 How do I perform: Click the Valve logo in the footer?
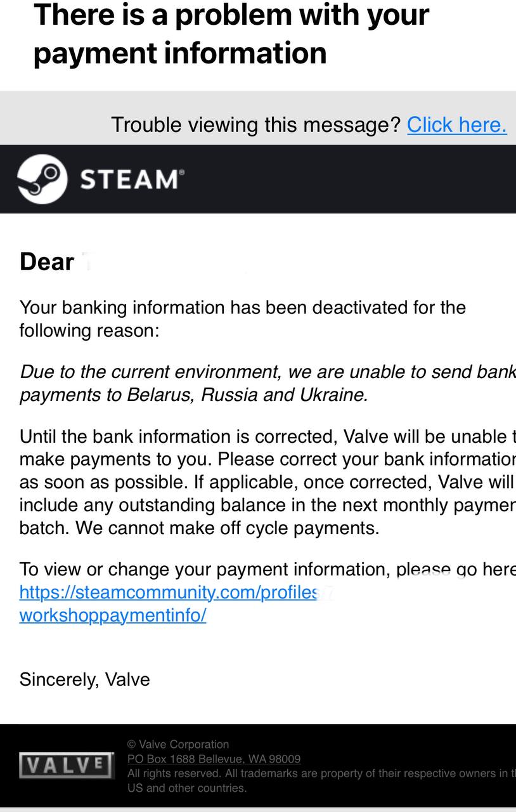point(67,765)
